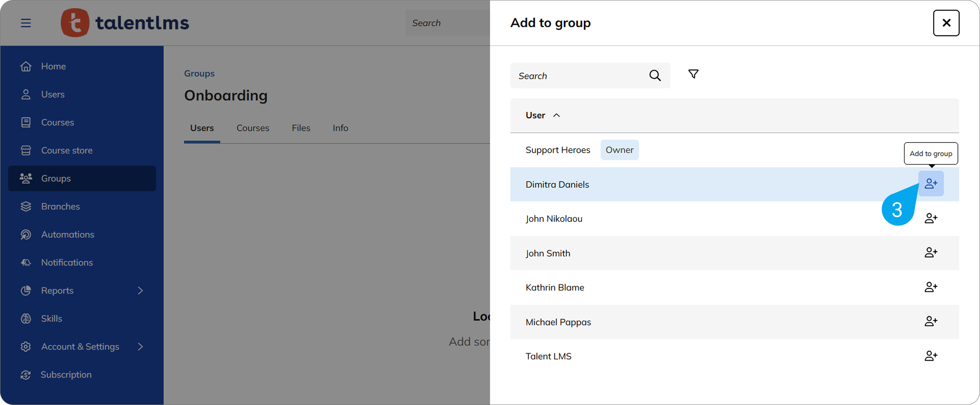Toggle the hamburger menu

pos(26,23)
